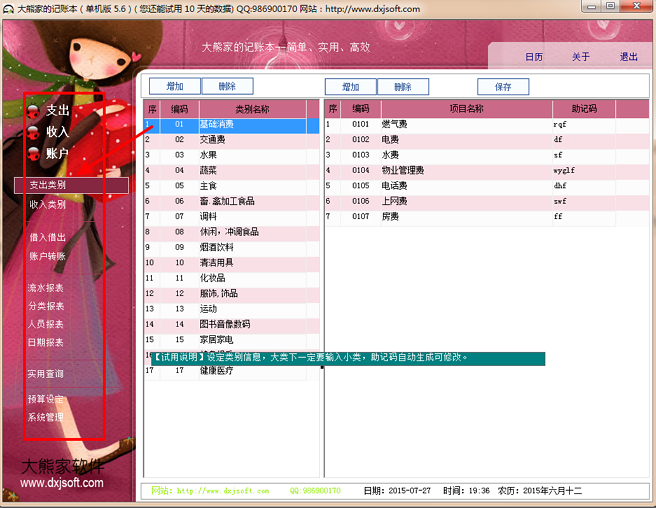This screenshot has width=656, height=508.
Task: Open the 收入 section in the sidebar
Action: (58, 132)
